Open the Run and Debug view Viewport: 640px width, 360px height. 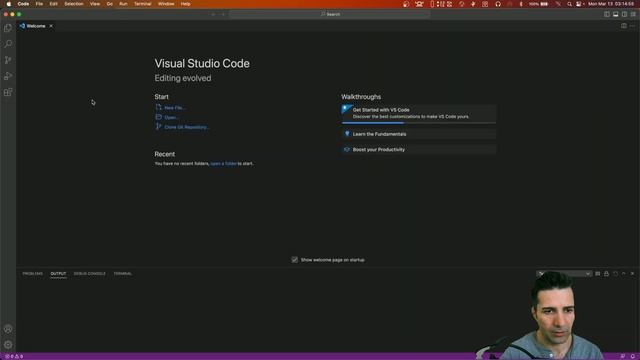pyautogui.click(x=8, y=76)
